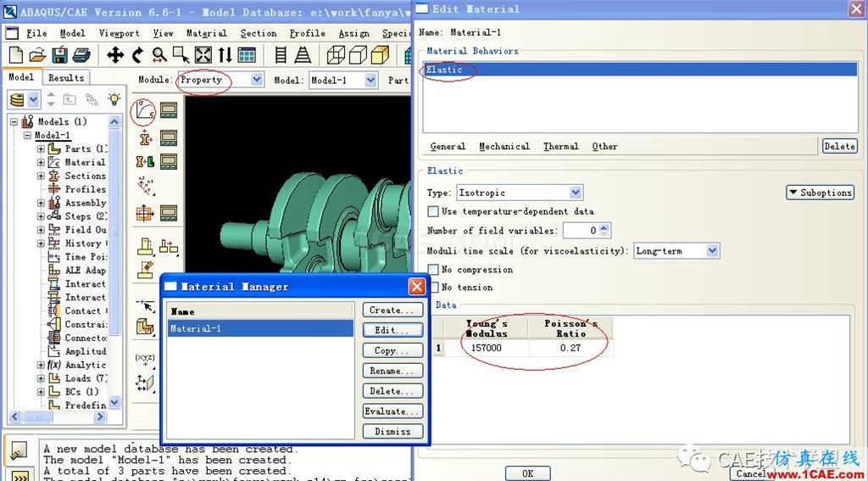Increment the Number of field variables stepper
The image size is (868, 481).
pyautogui.click(x=604, y=227)
